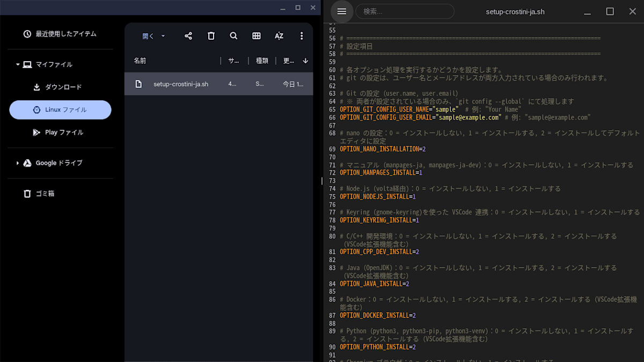Select 最近使用したアイテム in sidebar
The width and height of the screenshot is (644, 362).
click(60, 34)
